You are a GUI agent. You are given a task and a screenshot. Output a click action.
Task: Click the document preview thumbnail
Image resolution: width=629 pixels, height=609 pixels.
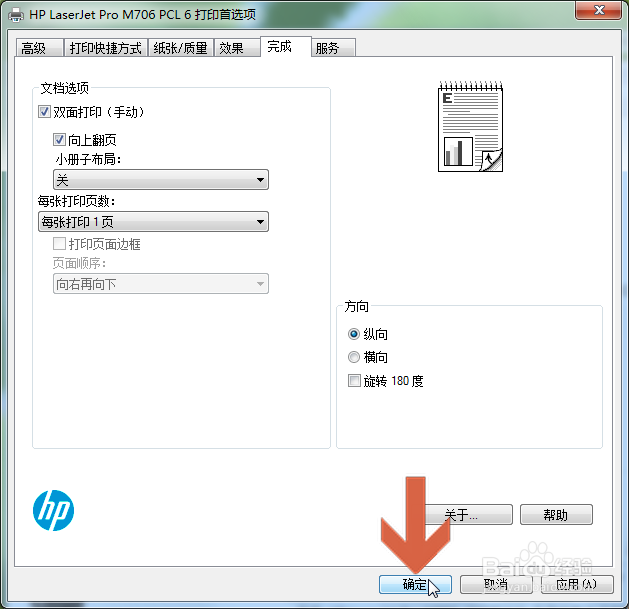(470, 126)
